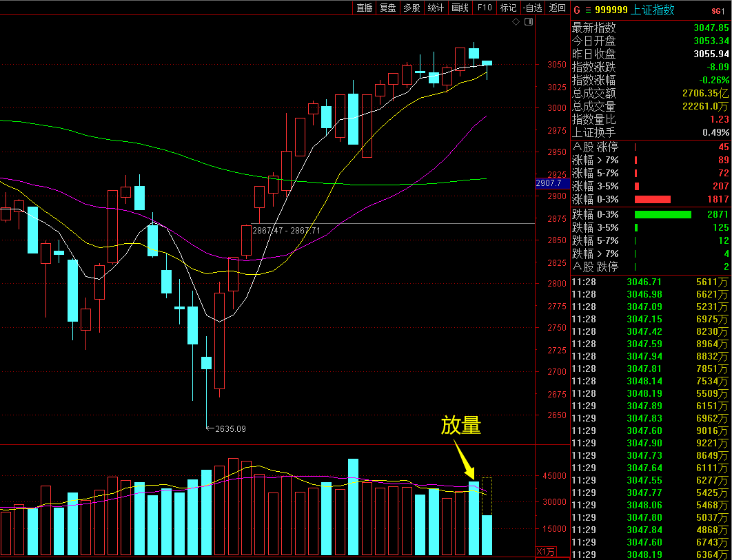Click the 总成交额 value 2706.35亿
Viewport: 732px width, 560px height.
pos(705,93)
